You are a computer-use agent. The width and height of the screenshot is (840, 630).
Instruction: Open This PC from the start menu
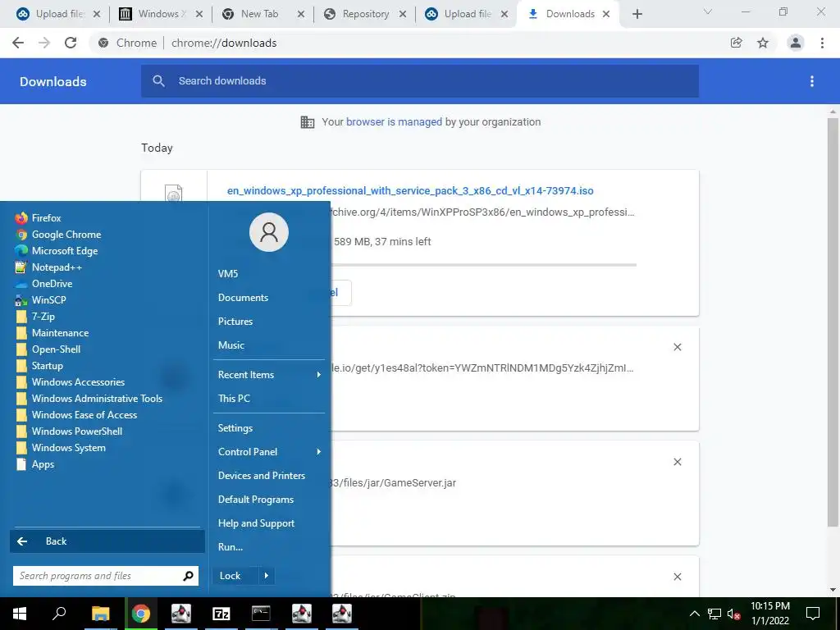(234, 399)
